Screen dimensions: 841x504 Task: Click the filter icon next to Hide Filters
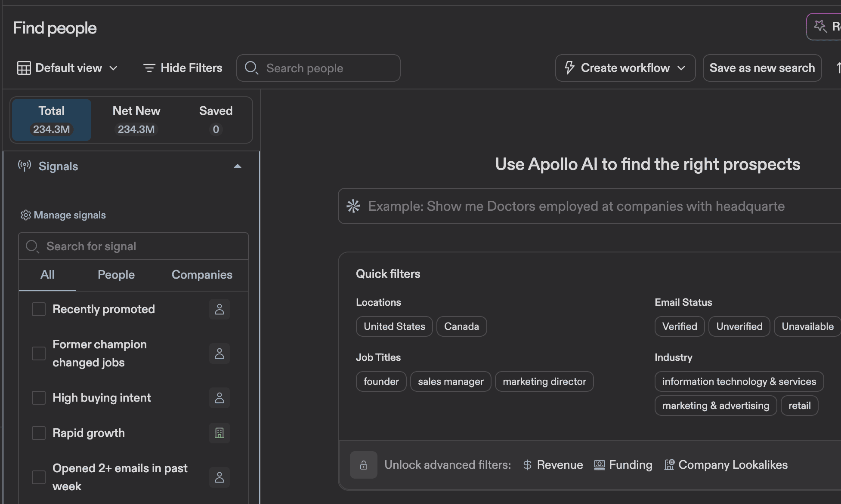click(x=149, y=68)
